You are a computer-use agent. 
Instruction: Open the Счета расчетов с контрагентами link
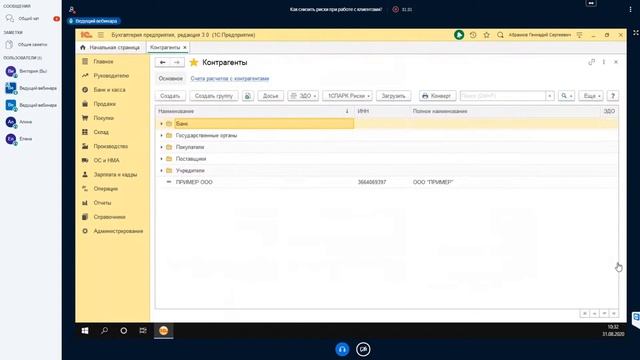point(230,78)
